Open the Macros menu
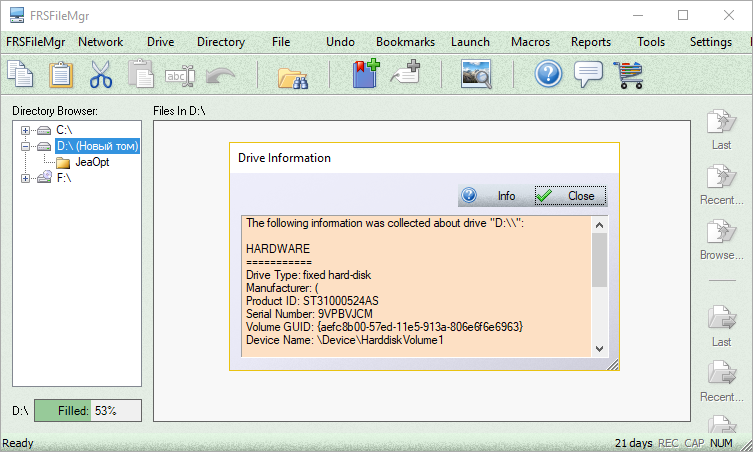 click(x=530, y=42)
